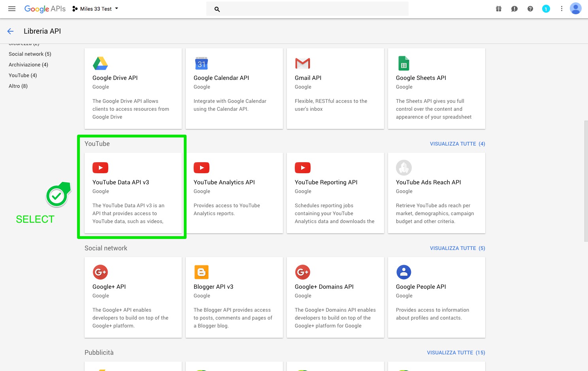This screenshot has height=371, width=588.
Task: Filter by Social network category
Action: [x=30, y=54]
